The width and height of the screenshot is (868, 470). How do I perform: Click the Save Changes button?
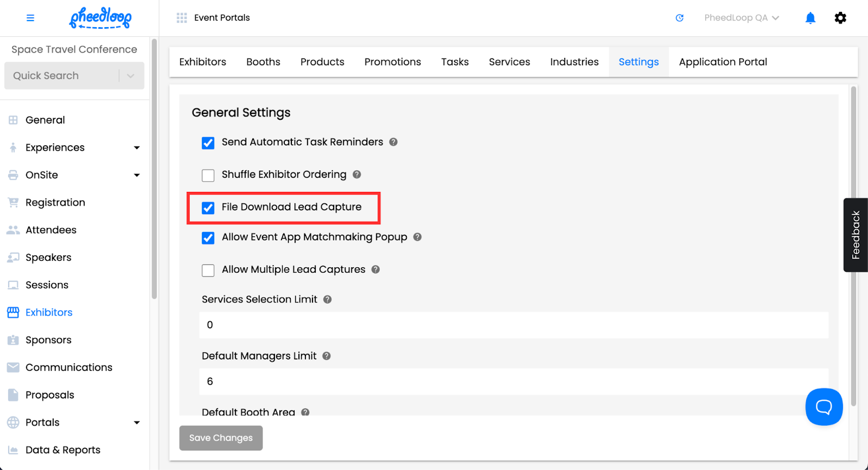[221, 438]
